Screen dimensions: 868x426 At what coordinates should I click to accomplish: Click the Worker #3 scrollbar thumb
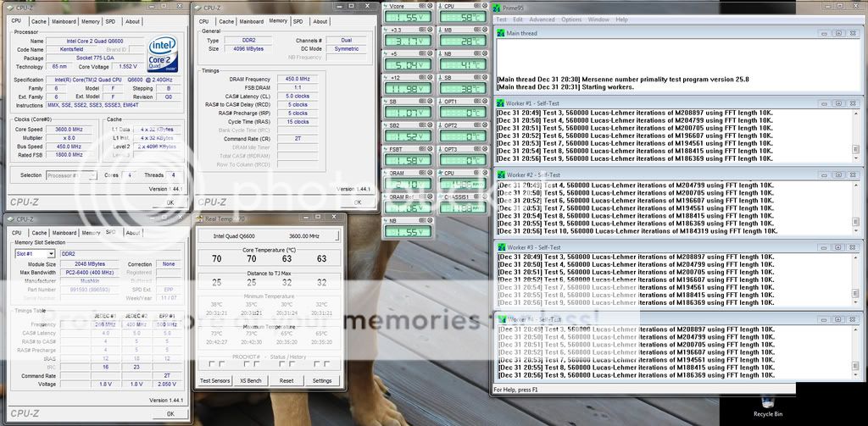pos(856,293)
